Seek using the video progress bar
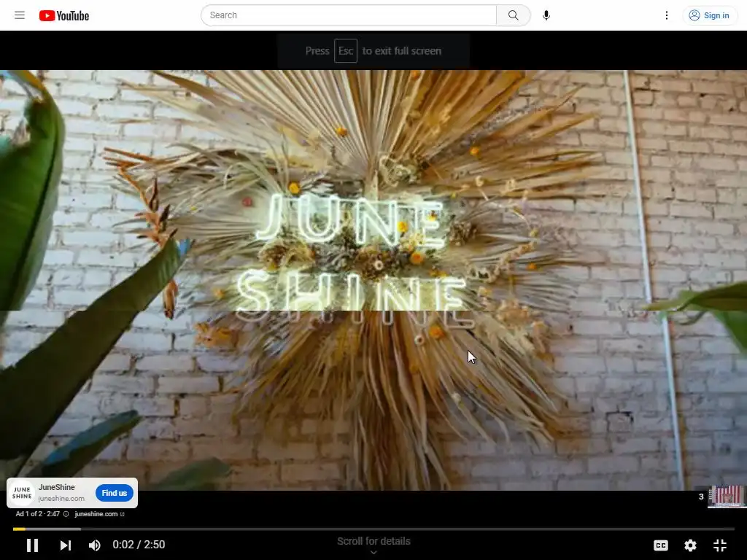Image resolution: width=747 pixels, height=560 pixels. (373, 529)
